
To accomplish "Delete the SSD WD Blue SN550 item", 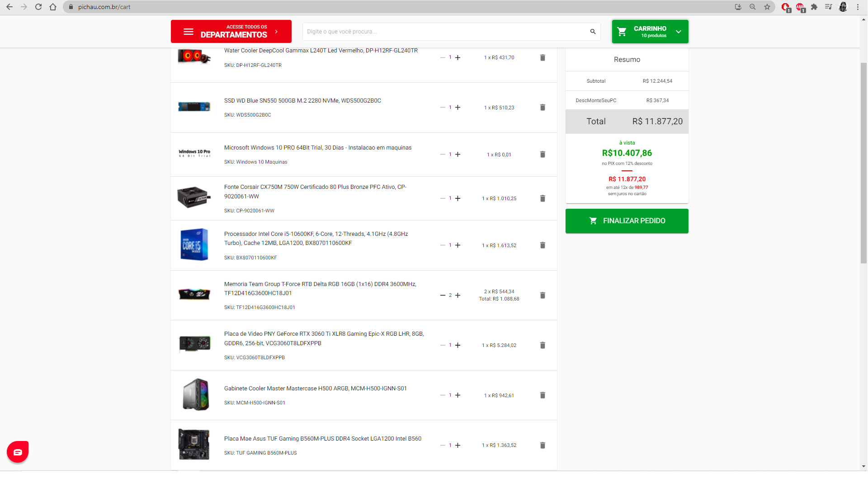I will point(542,107).
